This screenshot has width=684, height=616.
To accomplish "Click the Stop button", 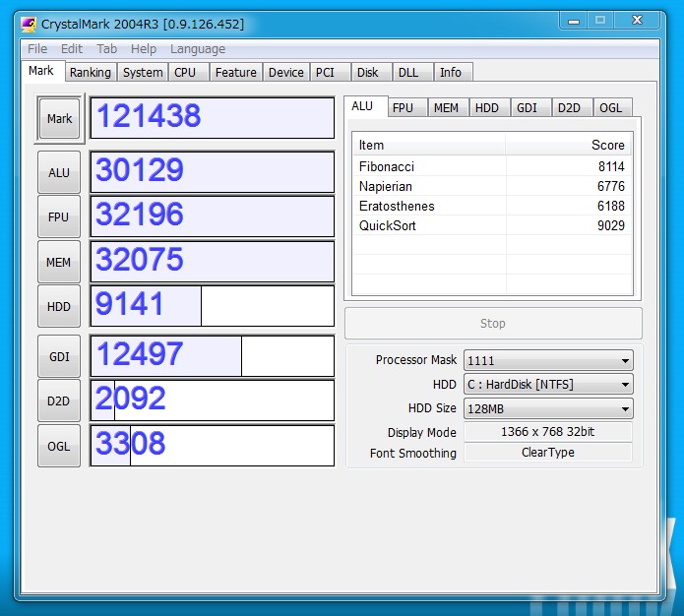I will click(493, 324).
